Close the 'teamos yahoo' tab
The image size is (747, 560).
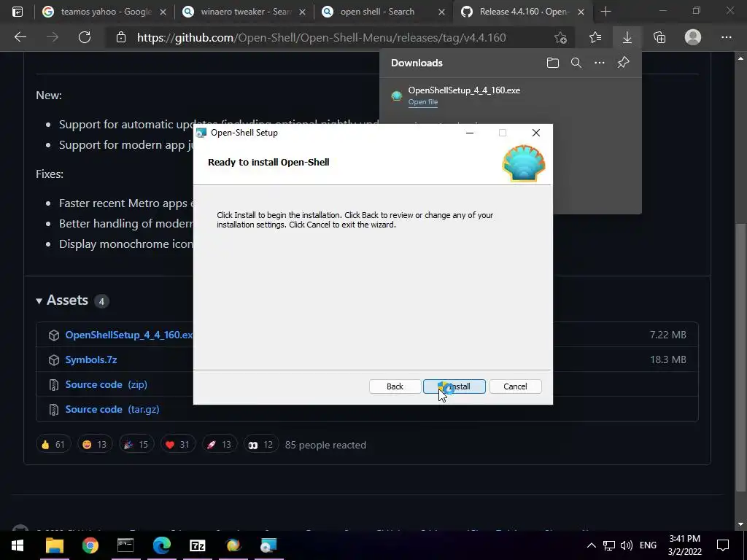(x=163, y=12)
